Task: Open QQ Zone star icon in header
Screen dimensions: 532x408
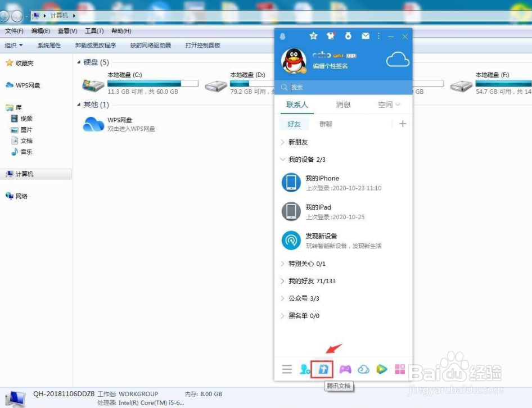Action: (x=313, y=36)
